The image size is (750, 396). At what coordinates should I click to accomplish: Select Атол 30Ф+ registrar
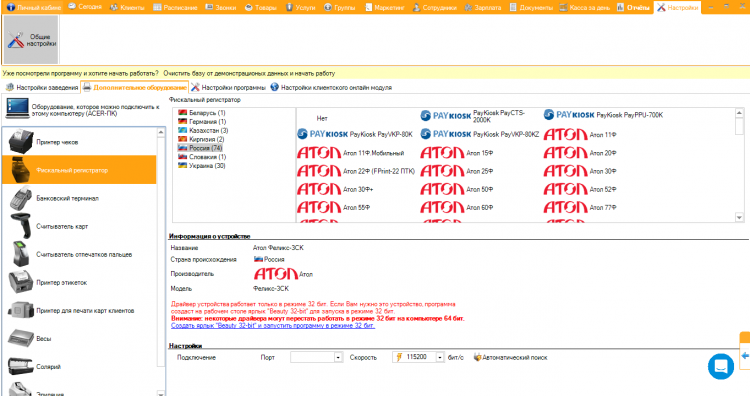pyautogui.click(x=335, y=189)
